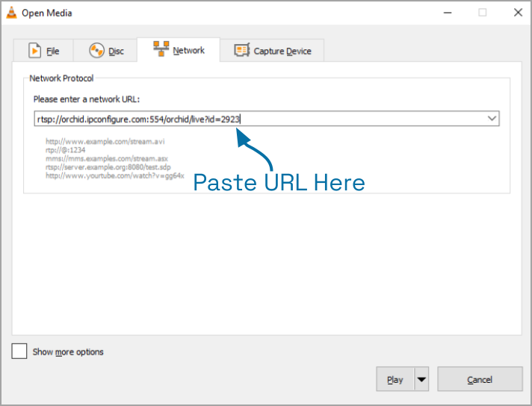Click the 'mms://mms.examples.com/stream.asx' example
This screenshot has height=406, width=532.
[107, 158]
